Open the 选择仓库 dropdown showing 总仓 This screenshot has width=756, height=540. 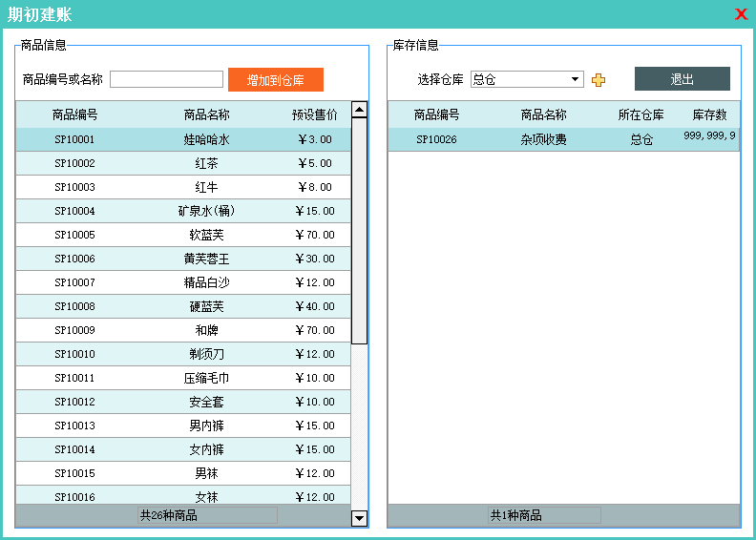527,79
